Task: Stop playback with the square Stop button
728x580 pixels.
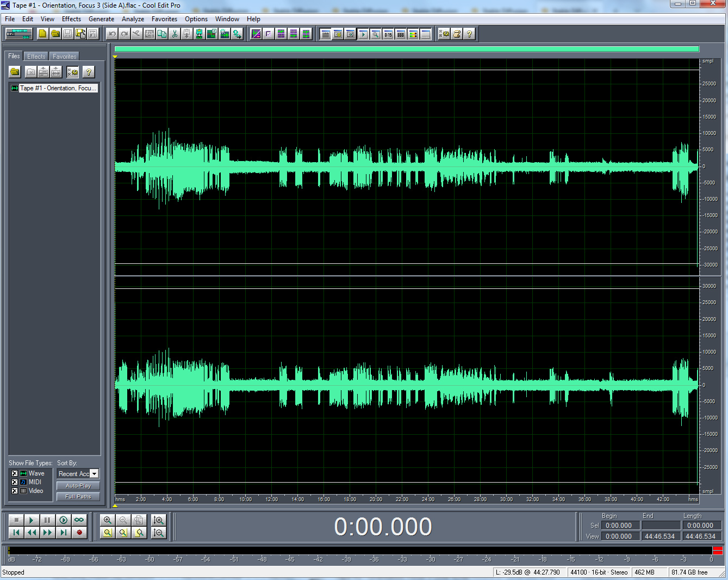Action: tap(16, 520)
